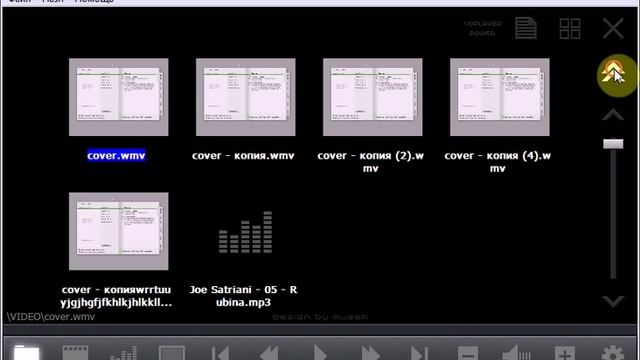Switch to list view icon
Screen dimensions: 640x360
526,28
